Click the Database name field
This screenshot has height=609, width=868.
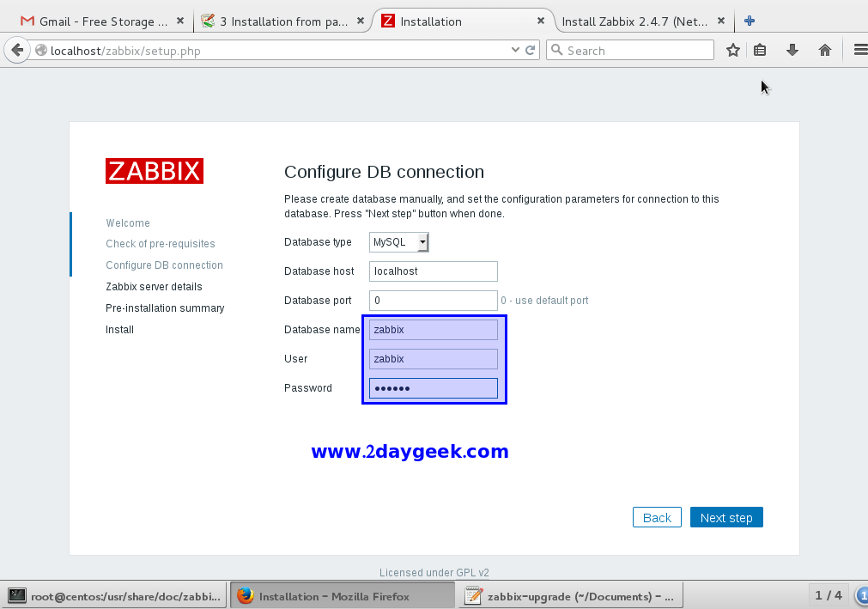point(434,330)
